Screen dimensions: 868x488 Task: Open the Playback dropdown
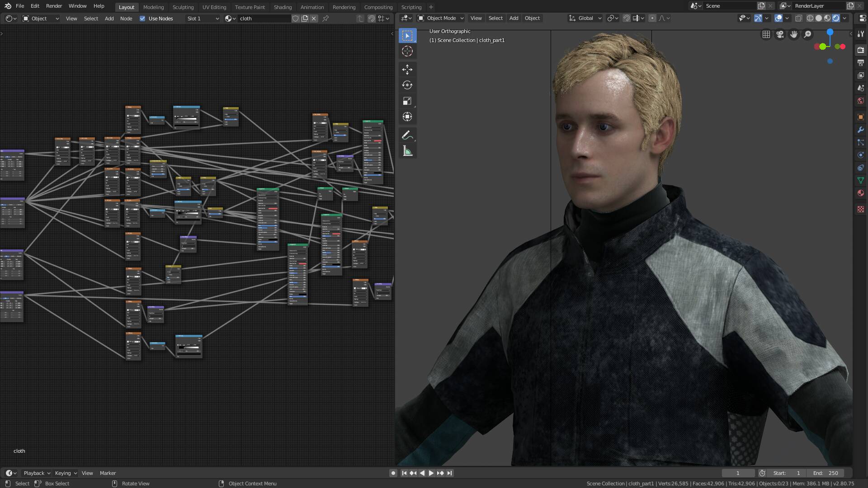[x=37, y=473]
